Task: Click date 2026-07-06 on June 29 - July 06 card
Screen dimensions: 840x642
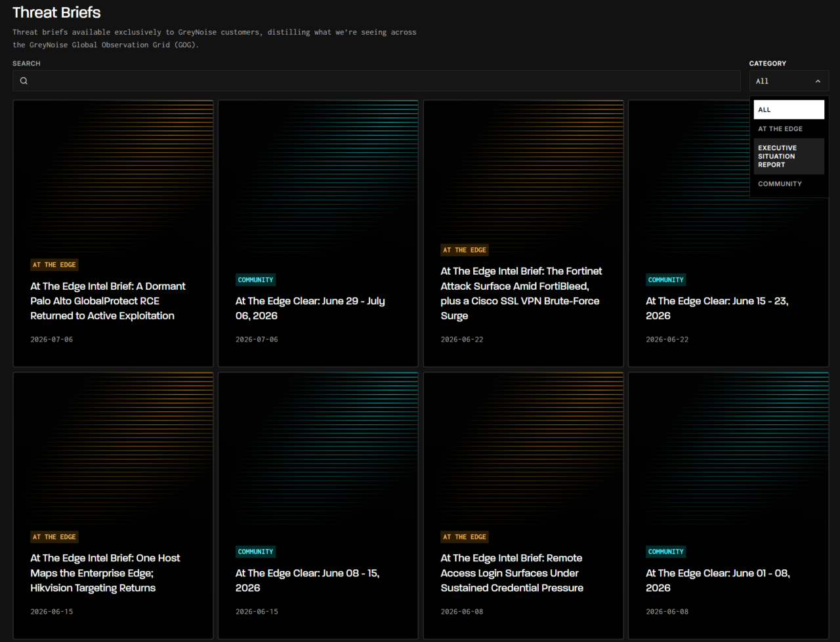Action: click(x=257, y=340)
